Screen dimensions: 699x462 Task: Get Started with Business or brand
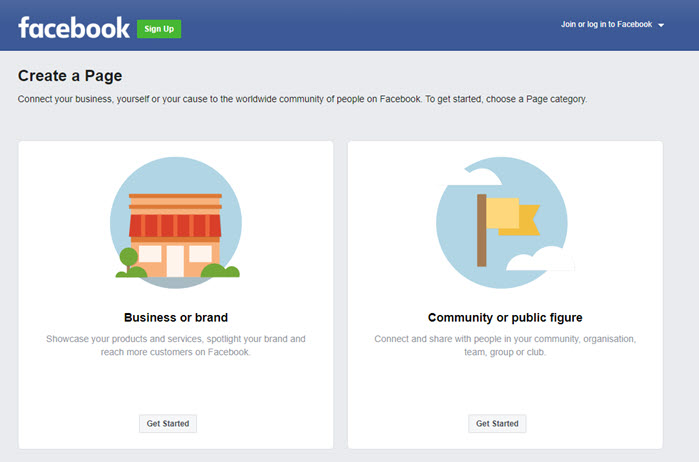168,424
